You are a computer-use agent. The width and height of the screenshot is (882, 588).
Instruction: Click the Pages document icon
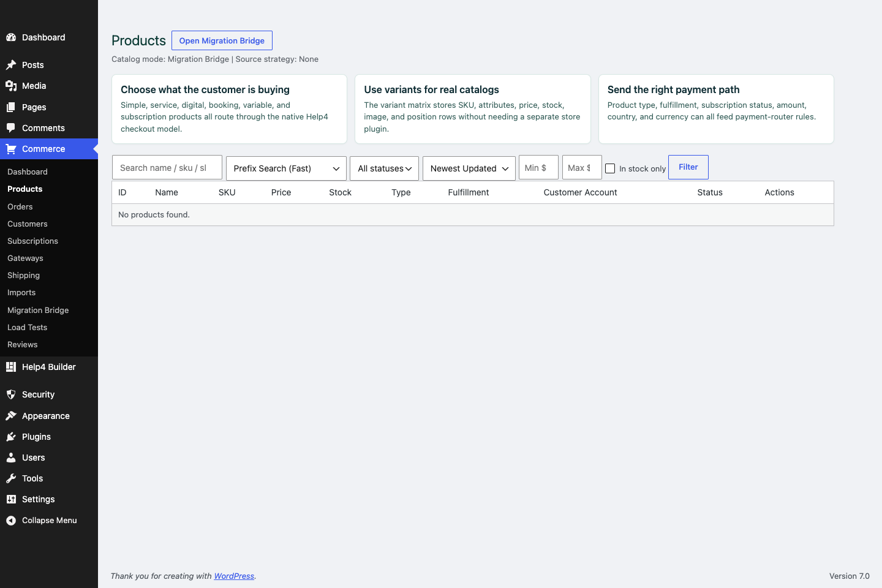pos(11,107)
